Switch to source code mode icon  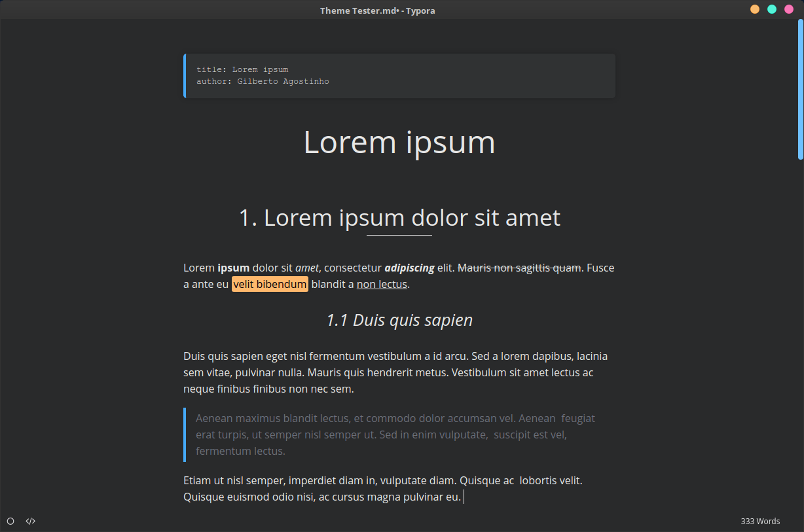tap(31, 522)
